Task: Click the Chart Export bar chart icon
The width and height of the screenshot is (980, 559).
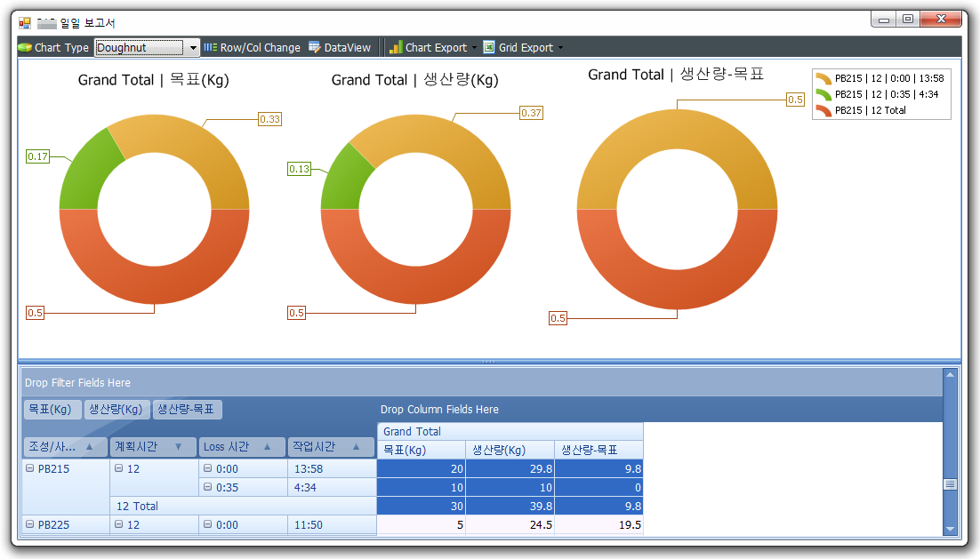Action: click(396, 47)
